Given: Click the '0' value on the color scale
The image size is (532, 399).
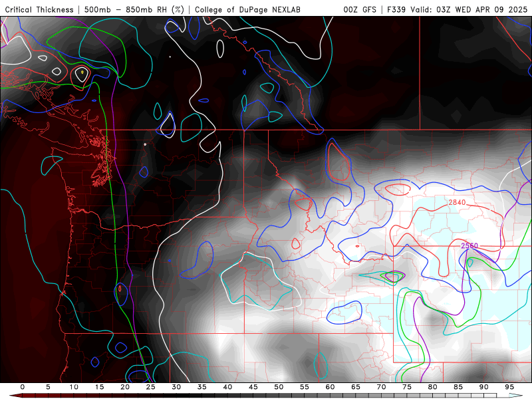Looking at the screenshot, I should click(23, 387).
